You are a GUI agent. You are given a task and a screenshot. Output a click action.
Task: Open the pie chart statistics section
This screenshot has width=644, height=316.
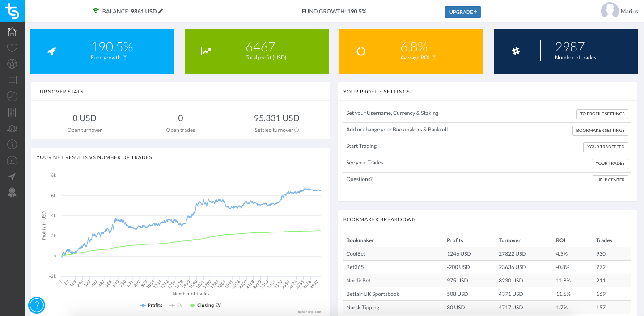12,96
